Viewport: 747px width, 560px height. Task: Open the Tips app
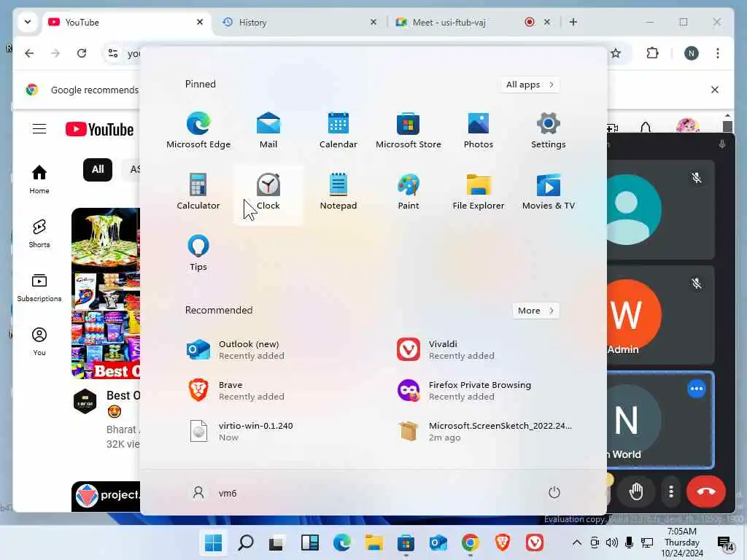[198, 252]
